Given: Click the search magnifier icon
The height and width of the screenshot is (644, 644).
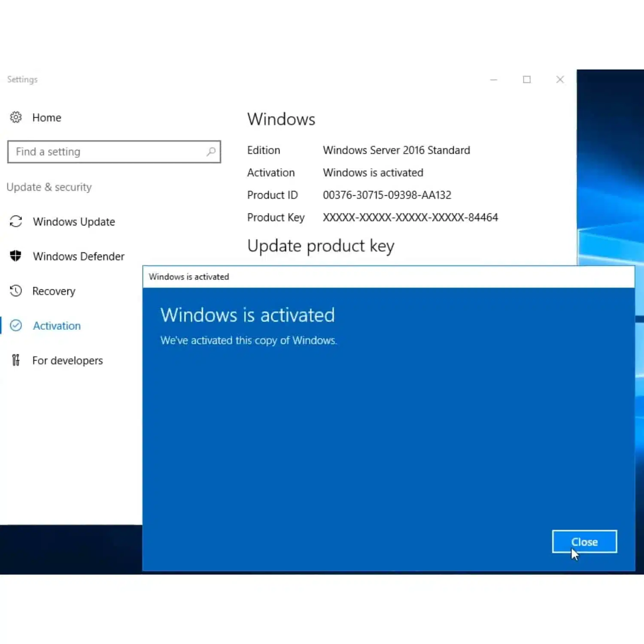Looking at the screenshot, I should click(x=211, y=152).
